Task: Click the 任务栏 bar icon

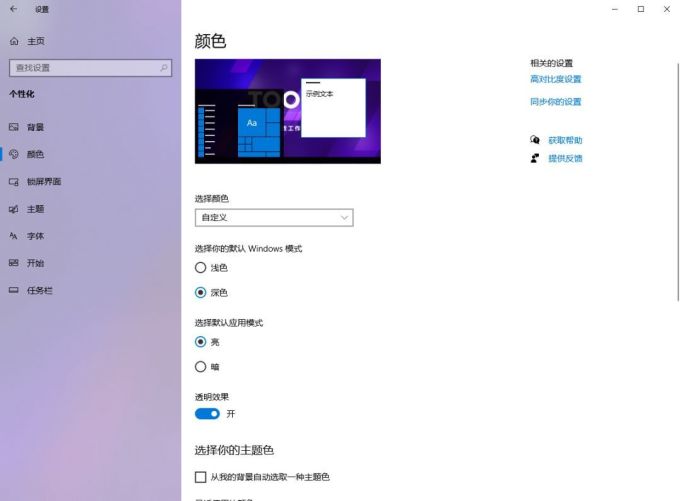Action: 14,290
